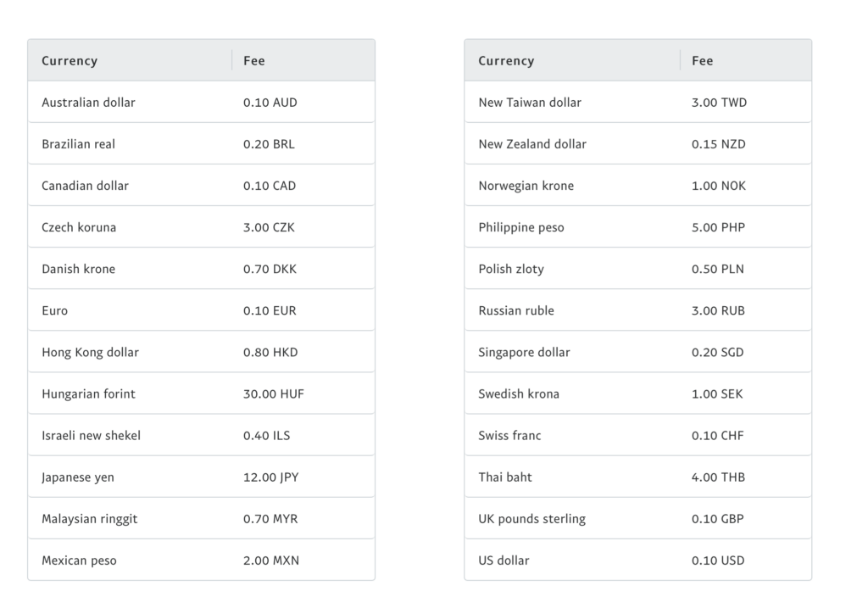
Task: Click the Canadian dollar currency name
Action: coord(86,186)
